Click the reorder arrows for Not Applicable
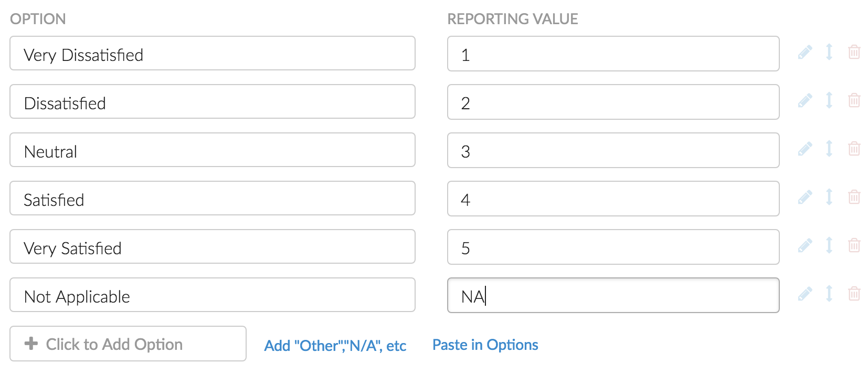 [x=829, y=294]
